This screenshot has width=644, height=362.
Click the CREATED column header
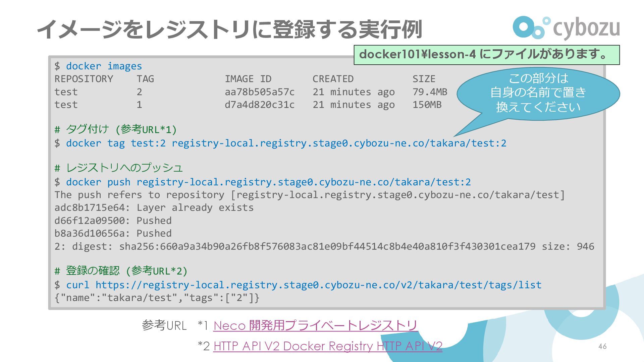click(333, 79)
